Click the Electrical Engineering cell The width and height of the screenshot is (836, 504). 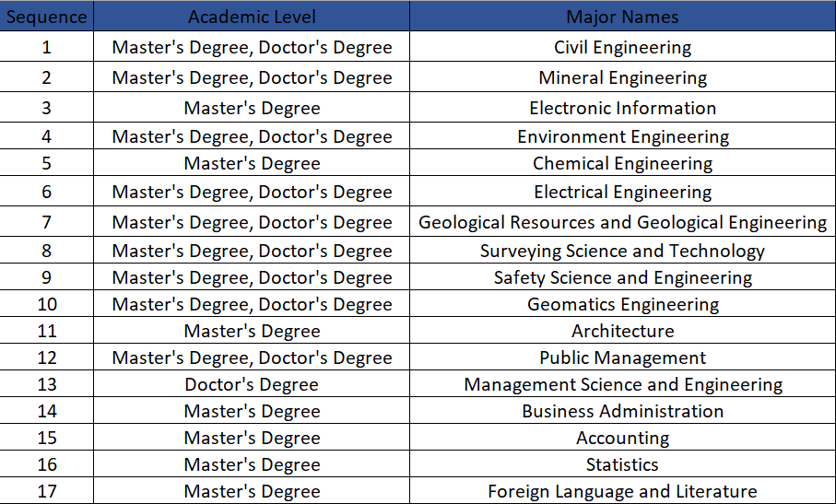point(622,192)
